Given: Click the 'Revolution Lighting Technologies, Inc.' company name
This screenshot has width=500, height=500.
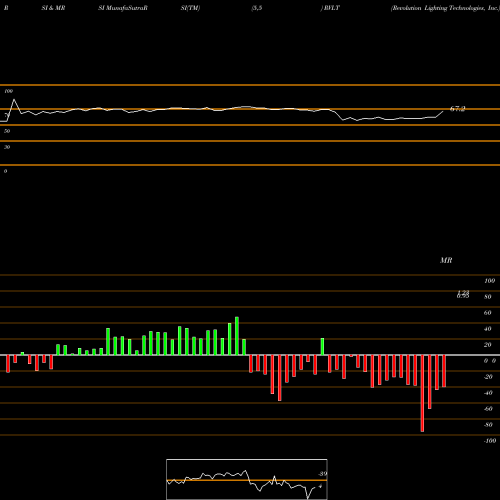Looking at the screenshot, I should (445, 8).
